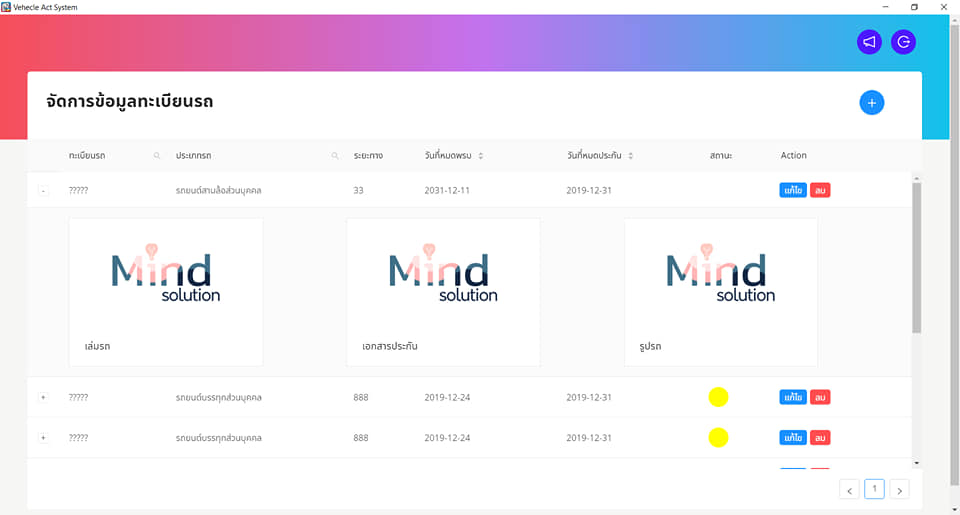The height and width of the screenshot is (515, 960).
Task: Open the search filter on the ทะเบียนรถ column
Action: (x=157, y=156)
